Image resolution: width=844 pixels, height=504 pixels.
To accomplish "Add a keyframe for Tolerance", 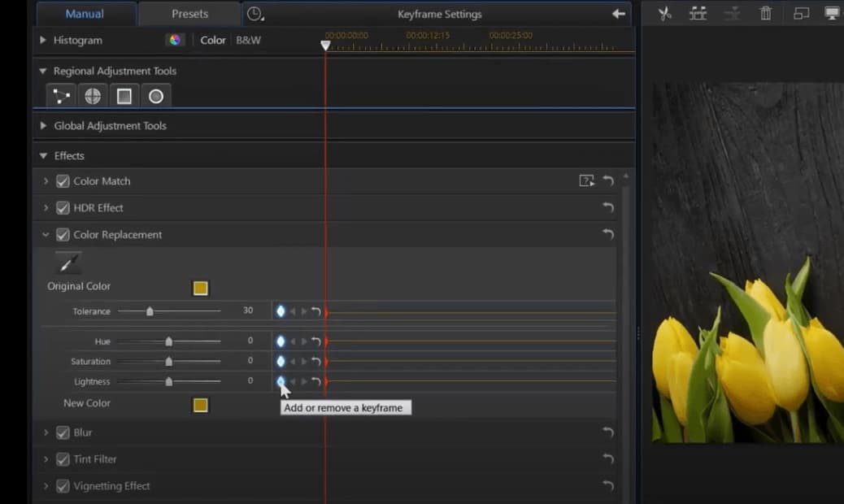I will [x=281, y=311].
